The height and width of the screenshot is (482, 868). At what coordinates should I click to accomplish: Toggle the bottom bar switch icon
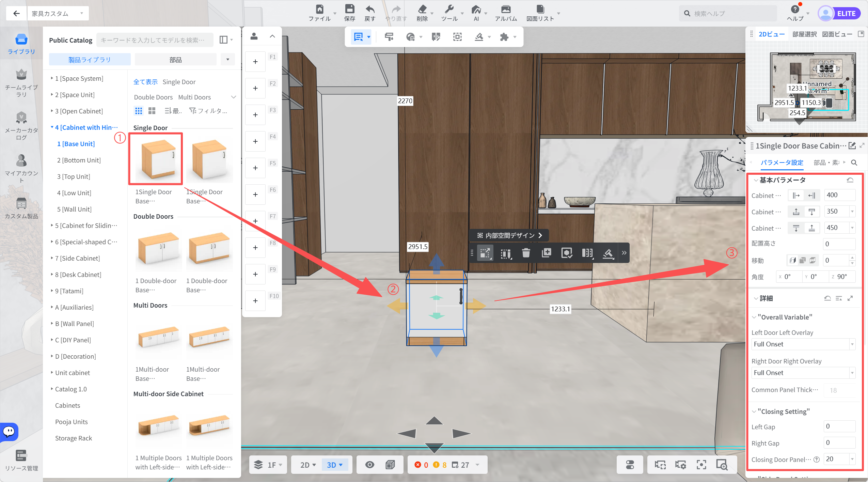coord(630,465)
